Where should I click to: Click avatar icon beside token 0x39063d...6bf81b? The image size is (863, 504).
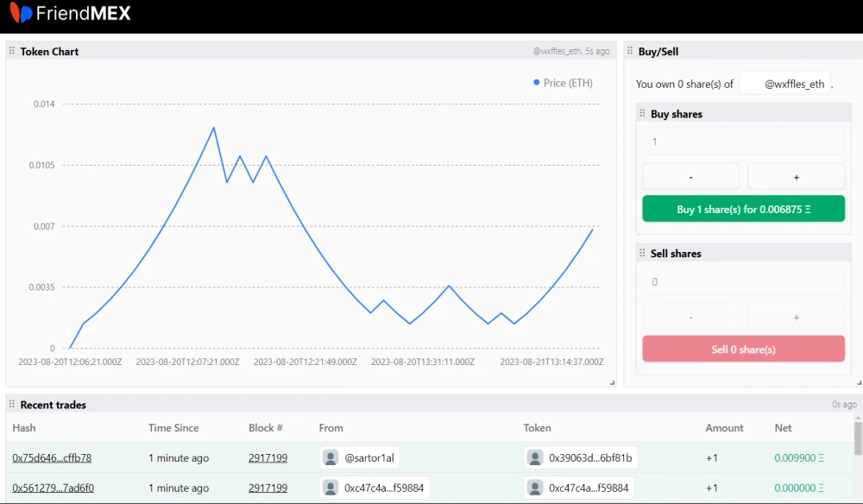click(x=535, y=457)
